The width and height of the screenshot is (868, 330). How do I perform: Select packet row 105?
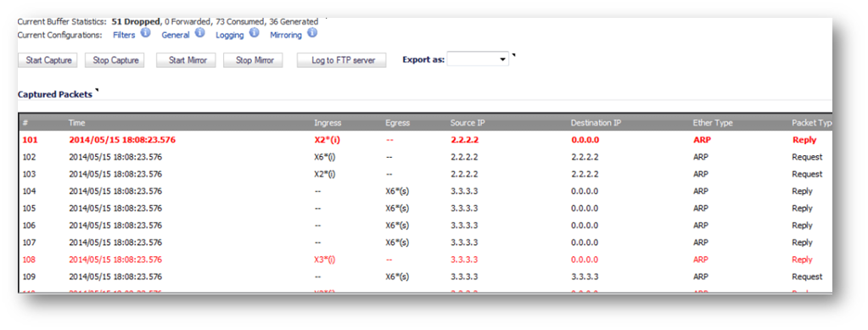point(425,209)
